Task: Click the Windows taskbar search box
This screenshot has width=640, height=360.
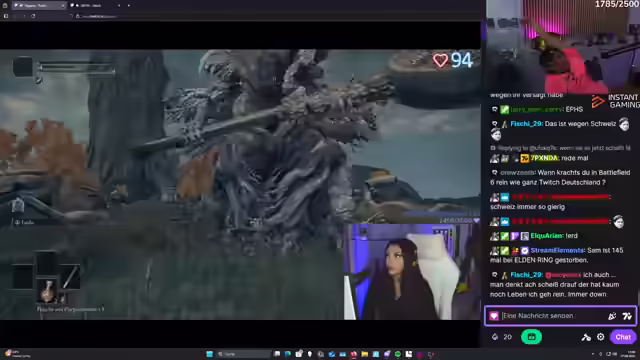Action: pos(243,354)
